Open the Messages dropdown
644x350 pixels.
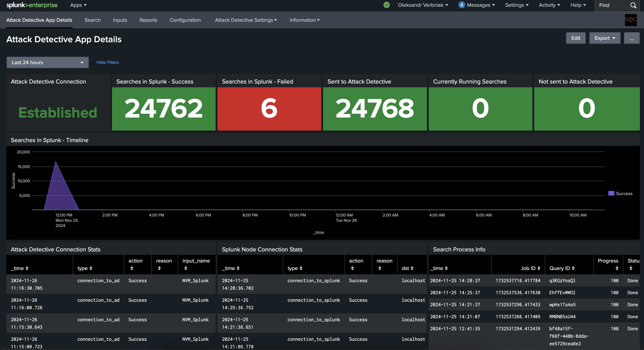pyautogui.click(x=481, y=5)
